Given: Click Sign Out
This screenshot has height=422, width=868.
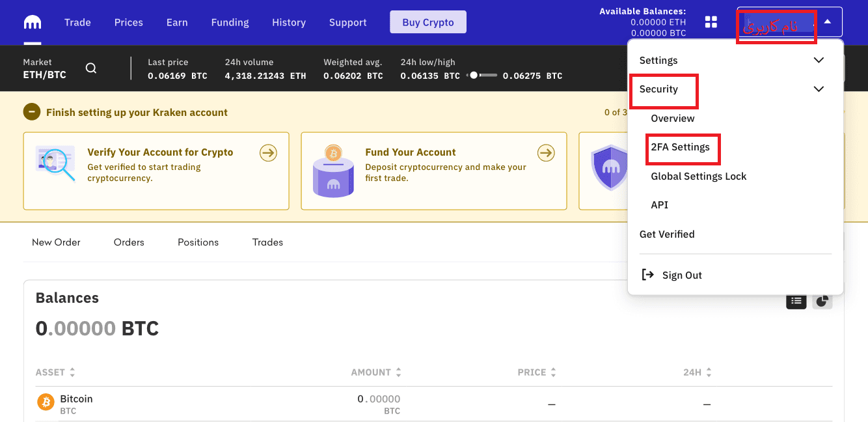Looking at the screenshot, I should (682, 275).
